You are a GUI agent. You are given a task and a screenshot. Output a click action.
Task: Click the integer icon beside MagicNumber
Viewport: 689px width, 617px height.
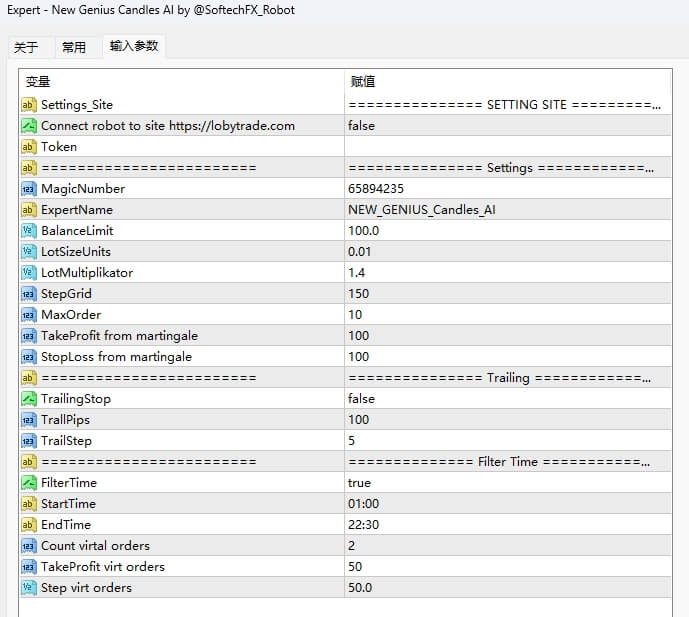click(28, 189)
